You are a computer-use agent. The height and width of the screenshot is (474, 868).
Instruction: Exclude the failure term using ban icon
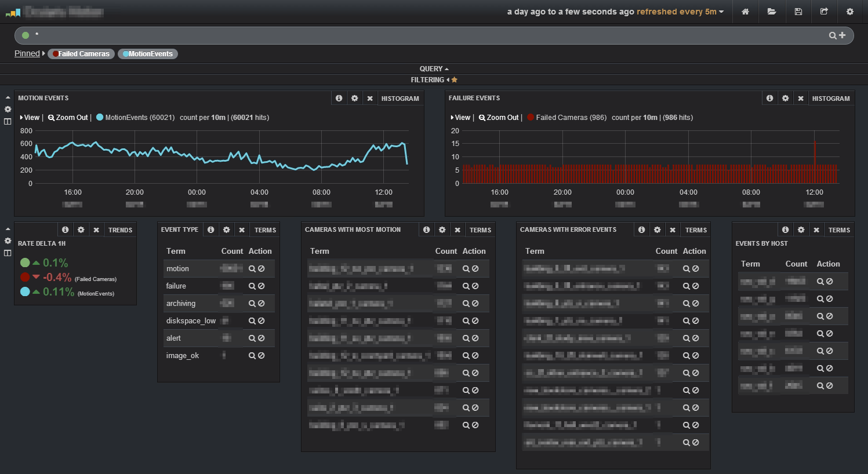(262, 286)
